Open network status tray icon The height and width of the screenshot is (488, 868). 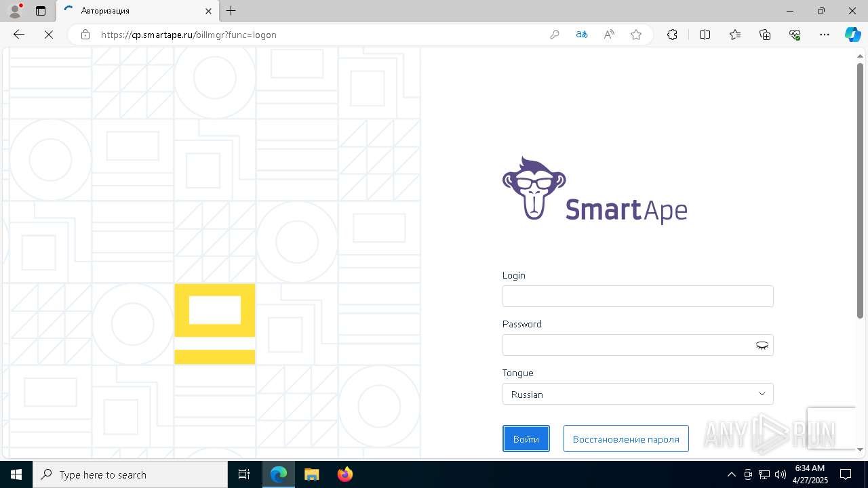pos(764,474)
